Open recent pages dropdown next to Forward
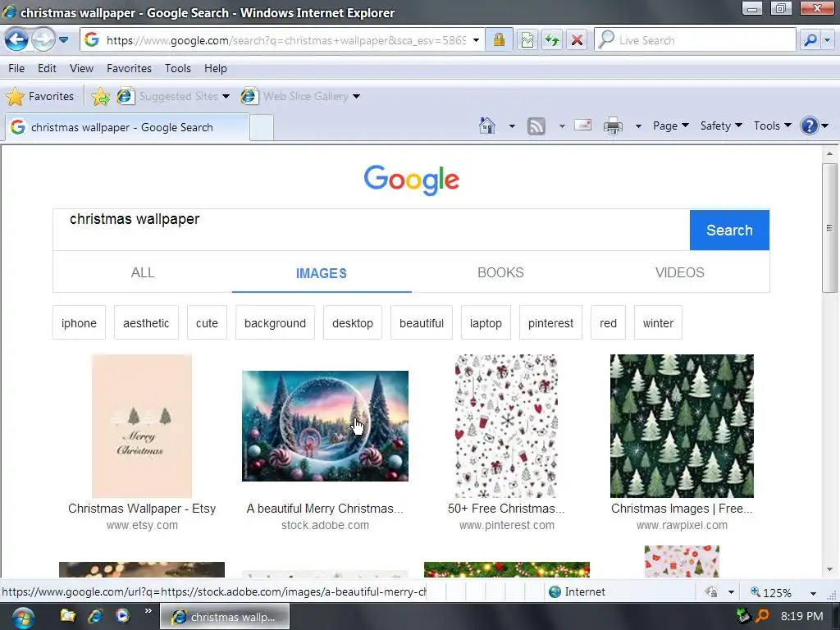The height and width of the screenshot is (630, 840). (x=64, y=40)
